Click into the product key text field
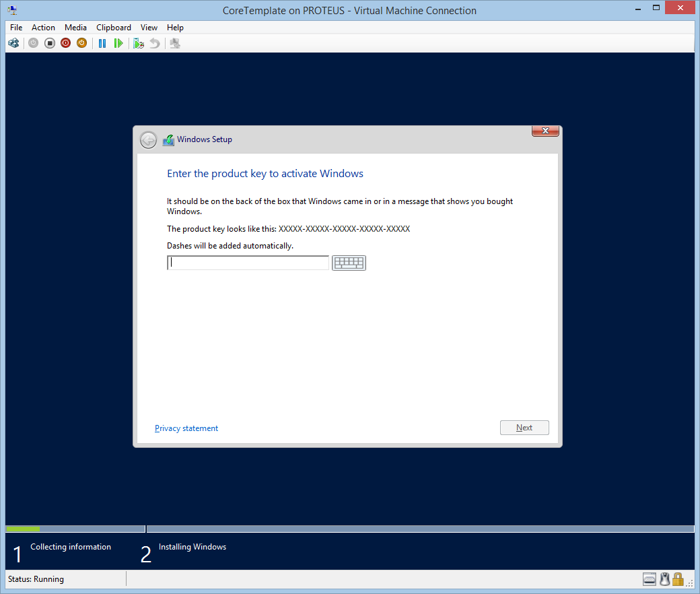Image resolution: width=700 pixels, height=594 pixels. point(248,263)
